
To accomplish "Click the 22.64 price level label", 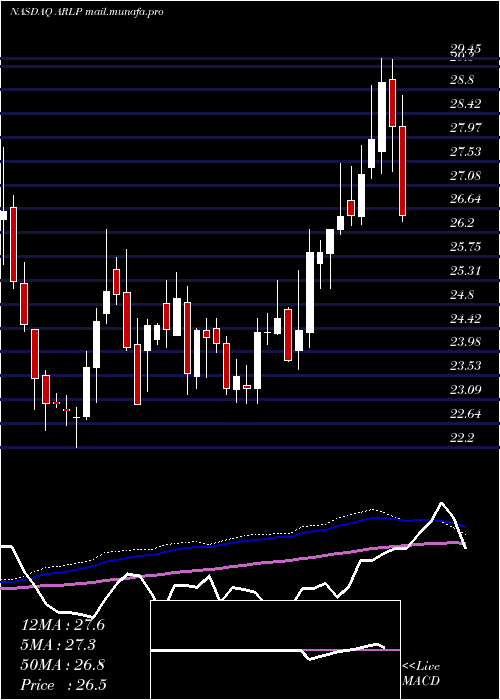I will 465,414.
